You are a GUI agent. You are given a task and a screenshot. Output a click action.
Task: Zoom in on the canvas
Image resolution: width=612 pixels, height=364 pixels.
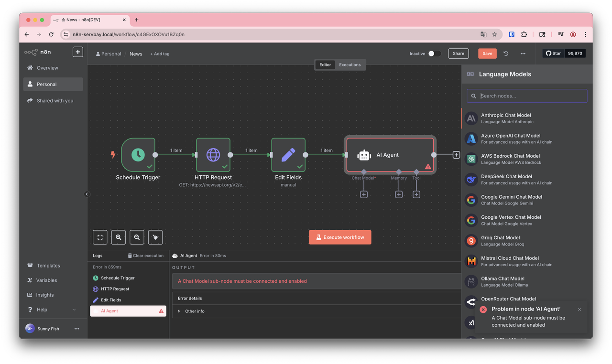119,237
